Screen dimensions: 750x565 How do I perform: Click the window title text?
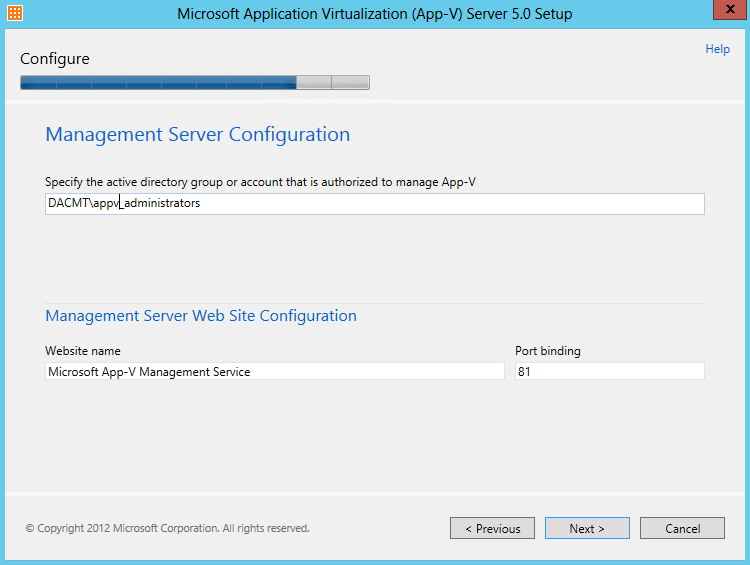pyautogui.click(x=375, y=14)
